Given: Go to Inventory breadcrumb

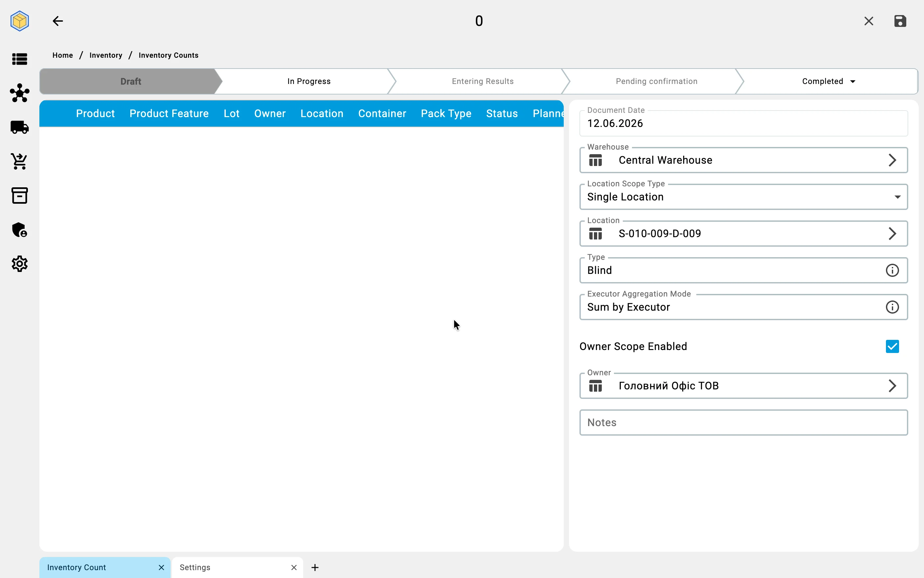Looking at the screenshot, I should click(x=106, y=55).
